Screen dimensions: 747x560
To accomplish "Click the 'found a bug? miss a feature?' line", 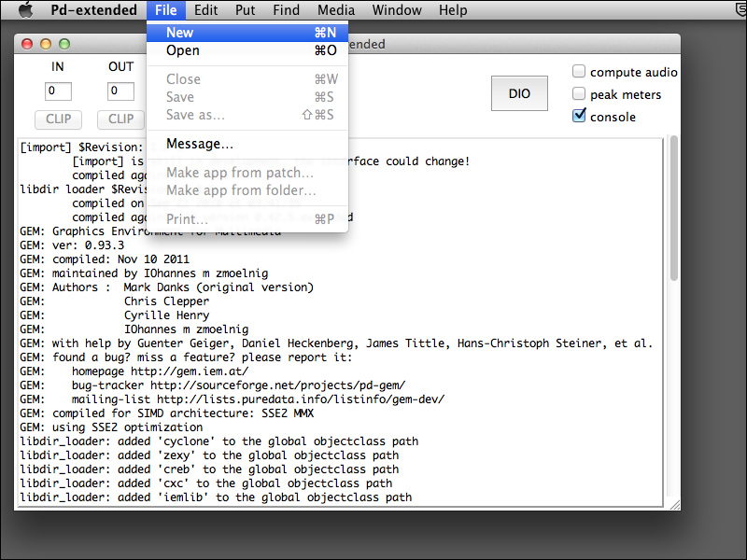I will click(186, 357).
